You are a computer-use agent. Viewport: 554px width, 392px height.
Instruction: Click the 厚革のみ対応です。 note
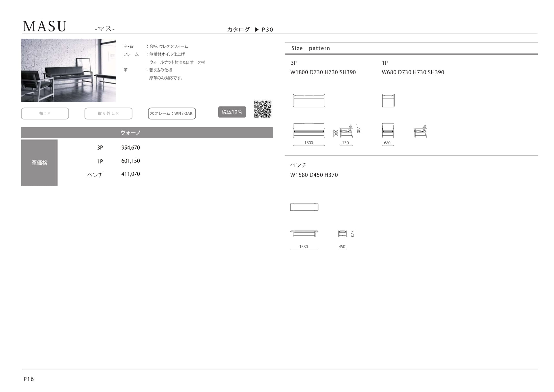(166, 78)
